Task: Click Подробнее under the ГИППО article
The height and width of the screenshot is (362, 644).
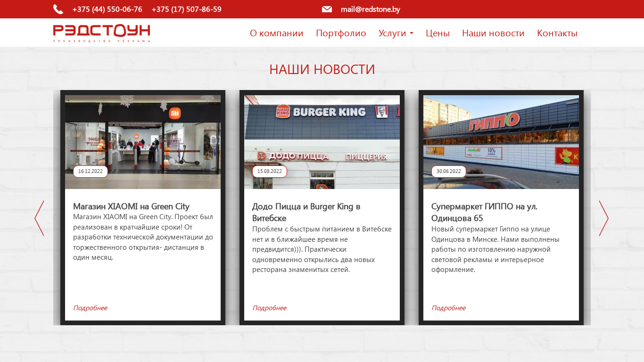Action: 448,308
